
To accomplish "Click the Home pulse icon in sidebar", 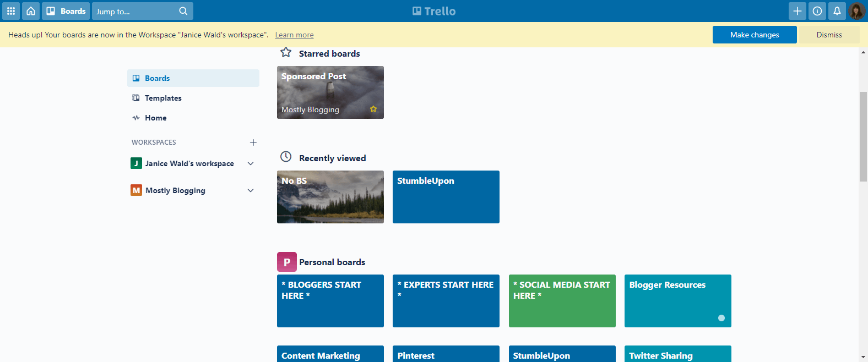I will pyautogui.click(x=136, y=118).
